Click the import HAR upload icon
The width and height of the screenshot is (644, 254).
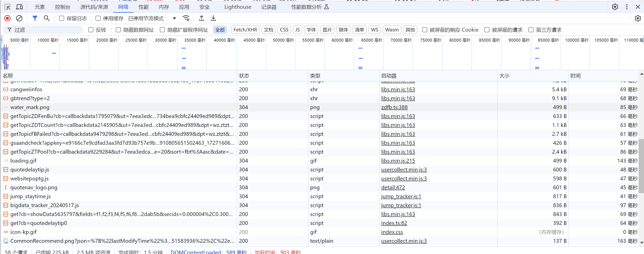click(x=202, y=18)
